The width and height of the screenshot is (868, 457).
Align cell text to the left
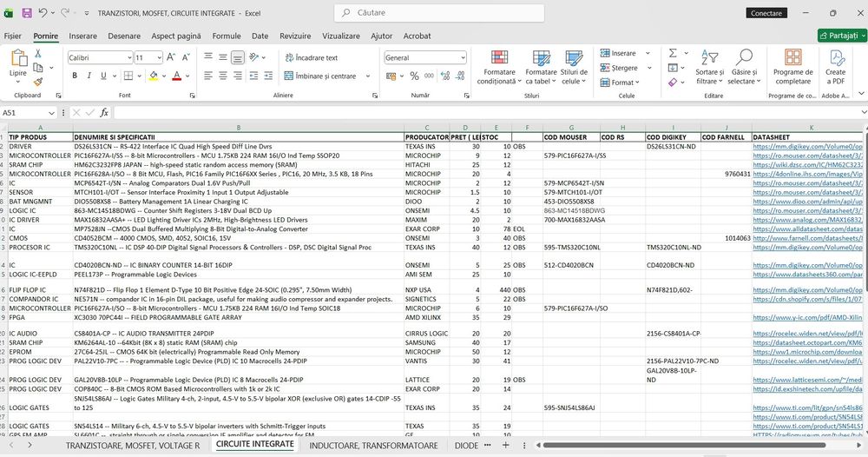click(208, 76)
